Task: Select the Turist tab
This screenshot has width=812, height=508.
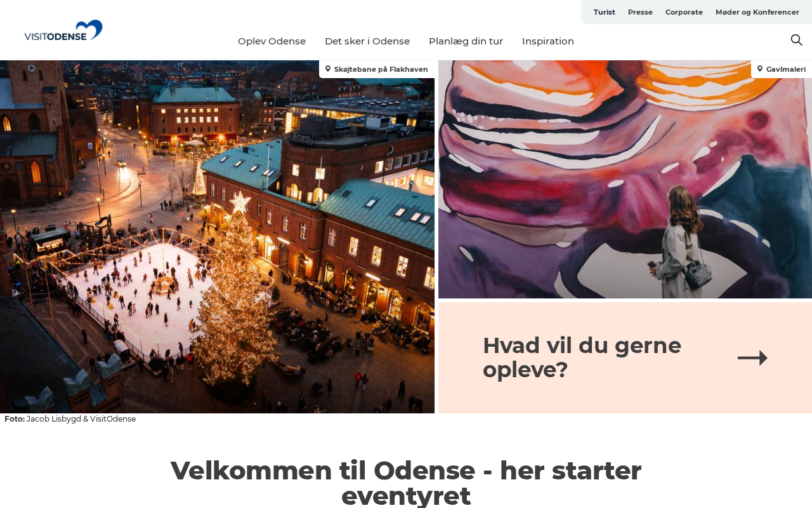Action: (x=605, y=12)
